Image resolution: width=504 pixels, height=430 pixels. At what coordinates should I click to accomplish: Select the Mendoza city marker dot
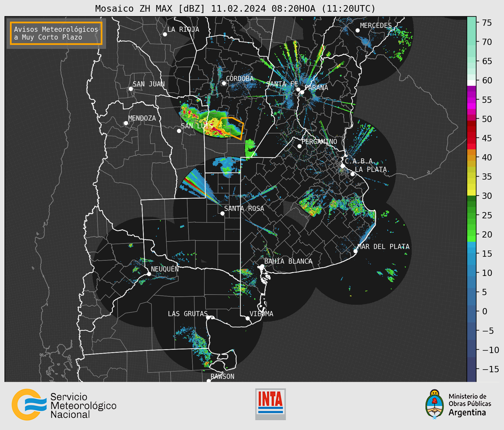pyautogui.click(x=126, y=123)
